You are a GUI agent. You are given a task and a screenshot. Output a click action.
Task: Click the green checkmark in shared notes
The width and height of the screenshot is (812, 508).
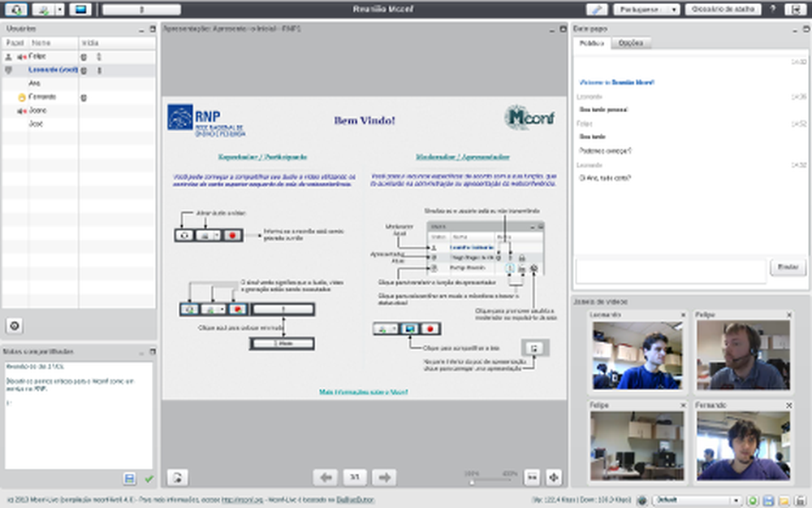tap(149, 479)
